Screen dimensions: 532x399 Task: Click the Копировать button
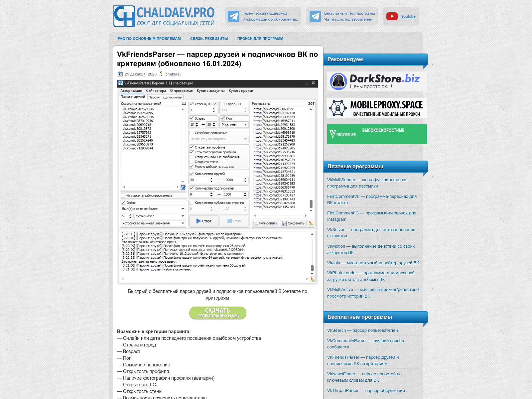[266, 223]
